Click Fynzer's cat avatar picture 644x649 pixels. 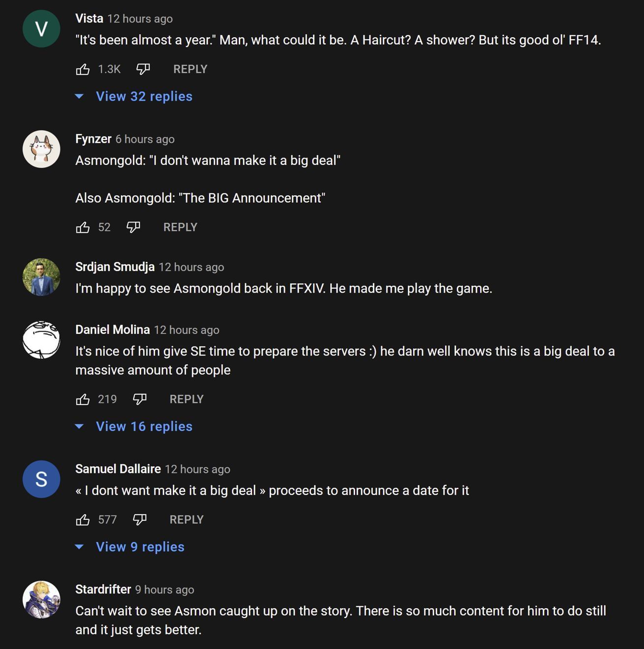coord(42,149)
